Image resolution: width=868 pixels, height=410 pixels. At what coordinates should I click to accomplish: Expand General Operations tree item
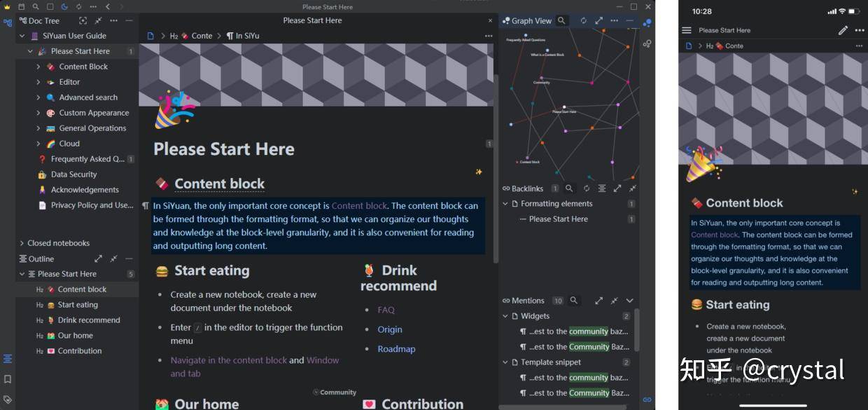[x=38, y=128]
